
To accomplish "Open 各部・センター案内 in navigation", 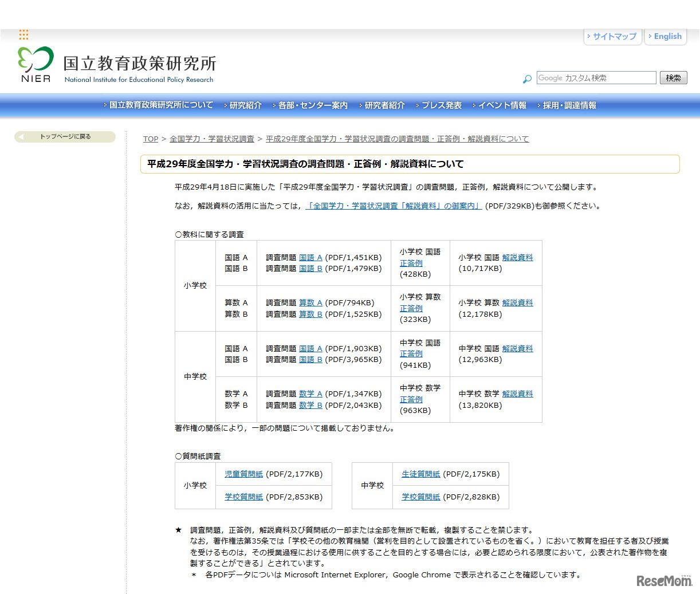I will click(x=312, y=105).
